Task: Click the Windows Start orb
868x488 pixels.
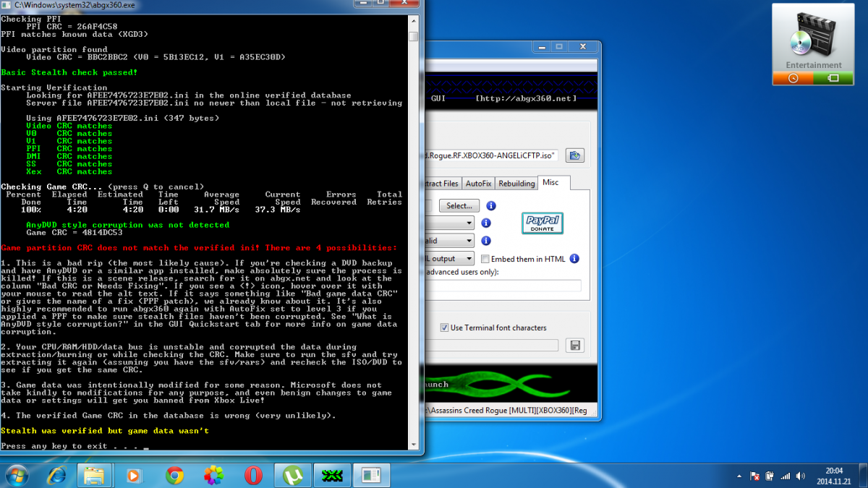Action: [16, 475]
